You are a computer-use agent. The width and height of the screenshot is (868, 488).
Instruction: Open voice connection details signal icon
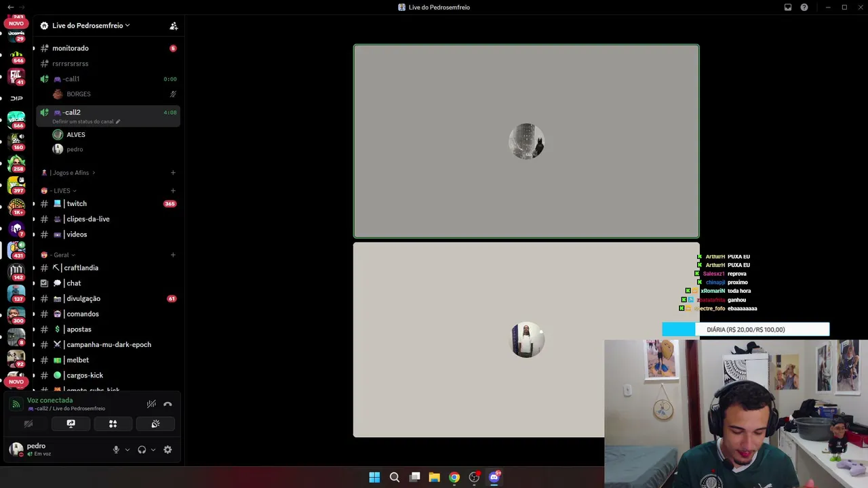point(16,404)
